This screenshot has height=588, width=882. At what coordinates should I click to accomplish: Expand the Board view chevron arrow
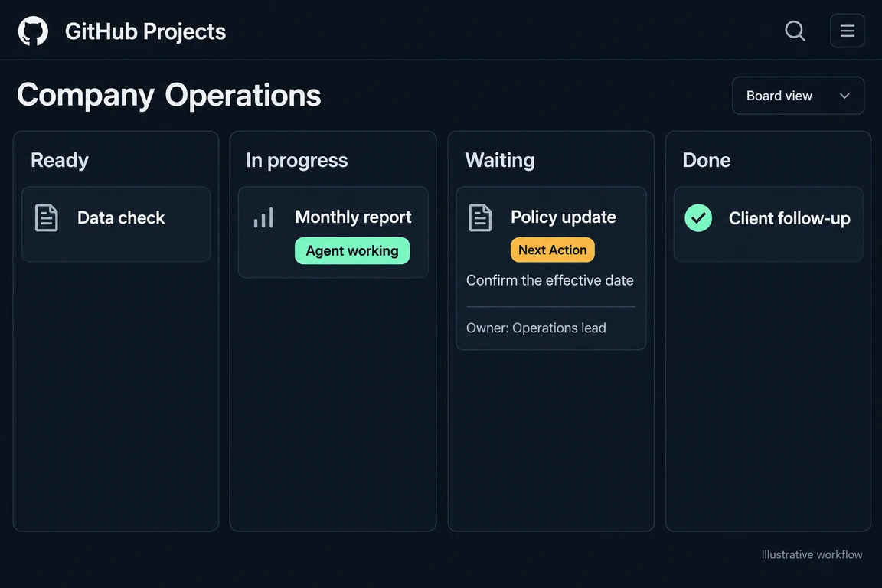(x=844, y=96)
